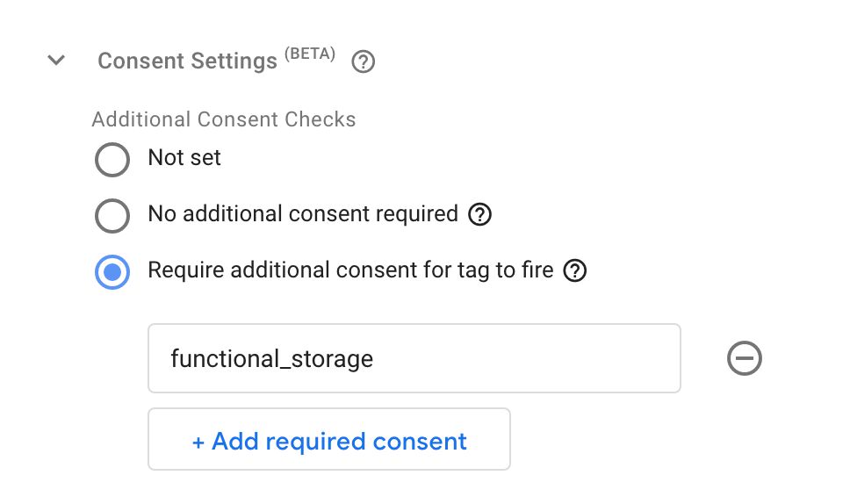The image size is (850, 504).
Task: Click the Consent Settings section title
Action: point(187,61)
